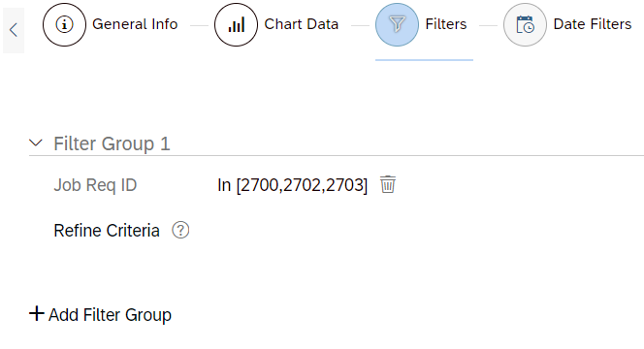Click the 2703 value in Job Req filter
The image size is (644, 349).
coord(344,185)
